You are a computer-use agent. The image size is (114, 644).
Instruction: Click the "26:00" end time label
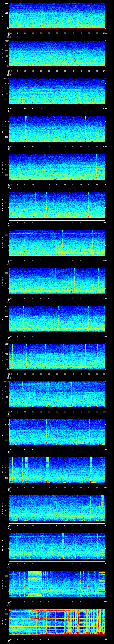click(105, 412)
